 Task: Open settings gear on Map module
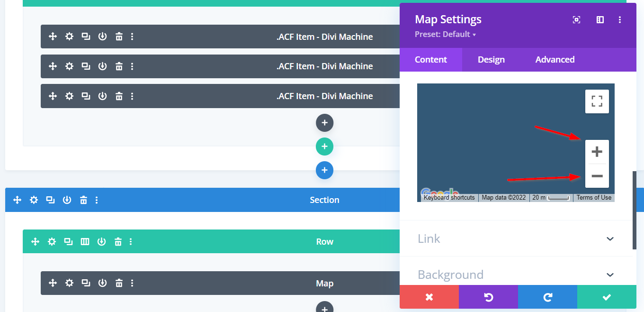click(x=69, y=283)
